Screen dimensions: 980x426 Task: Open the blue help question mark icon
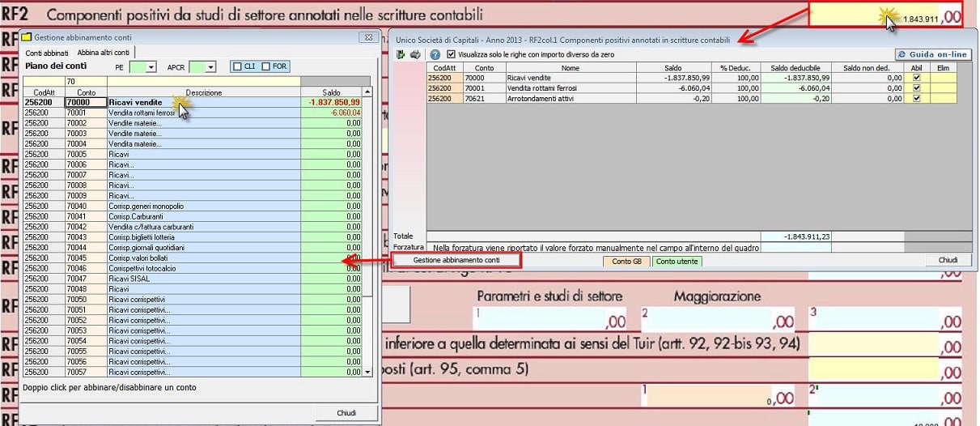click(435, 54)
